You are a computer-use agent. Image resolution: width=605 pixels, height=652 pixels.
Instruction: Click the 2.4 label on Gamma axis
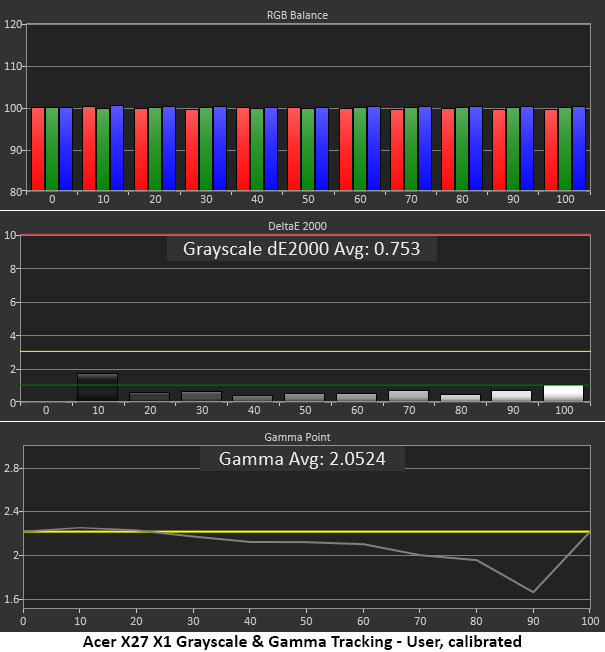click(x=11, y=511)
